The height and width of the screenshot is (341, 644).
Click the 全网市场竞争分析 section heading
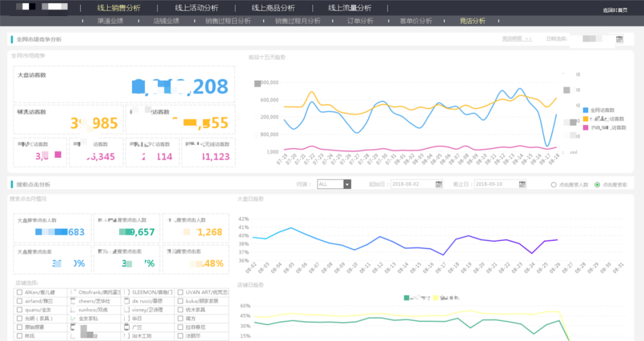[39, 39]
